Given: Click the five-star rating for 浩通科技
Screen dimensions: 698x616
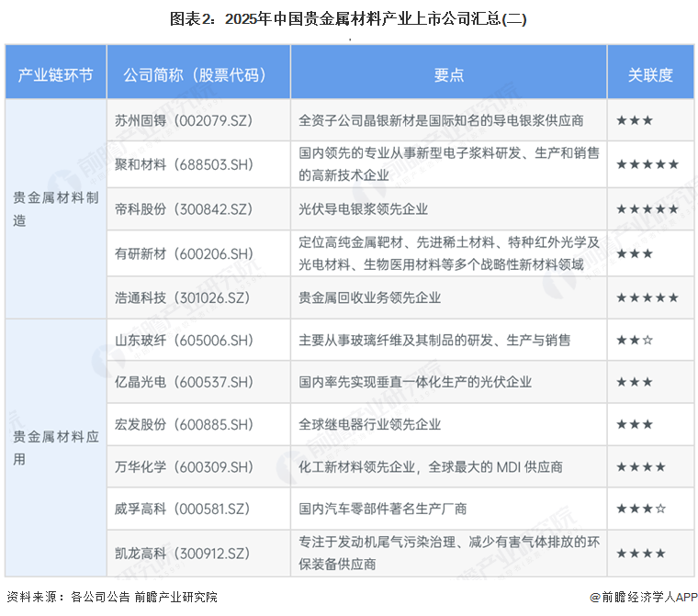Looking at the screenshot, I should click(647, 297).
